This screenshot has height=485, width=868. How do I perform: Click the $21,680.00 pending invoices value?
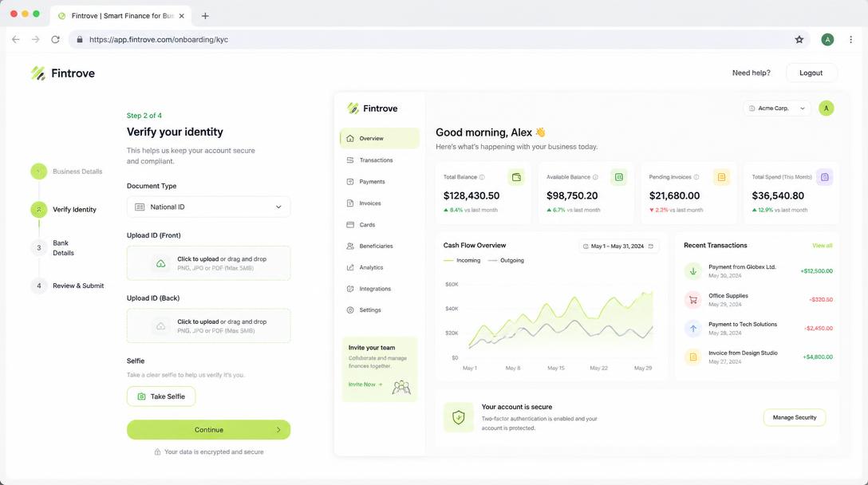coord(674,195)
